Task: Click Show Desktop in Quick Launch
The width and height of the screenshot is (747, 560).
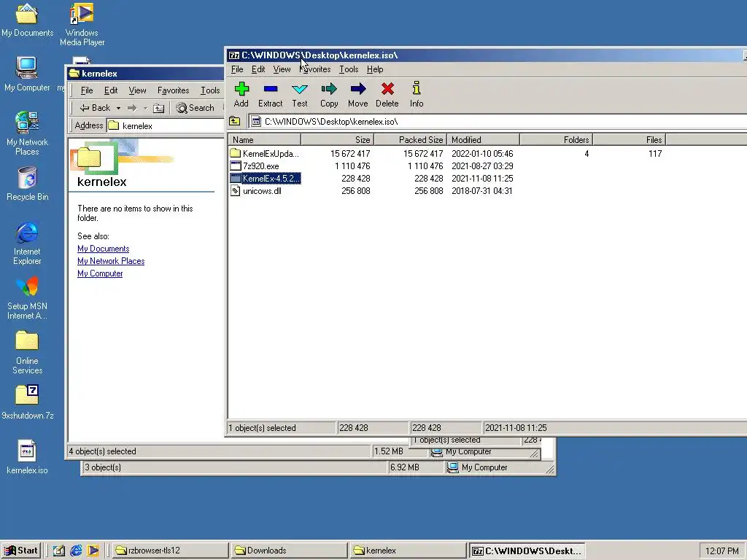Action: click(x=58, y=551)
